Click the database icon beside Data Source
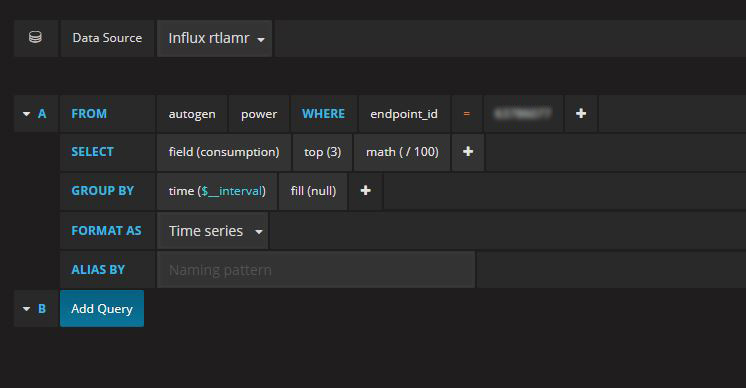Screen dimensions: 746x388 35,38
